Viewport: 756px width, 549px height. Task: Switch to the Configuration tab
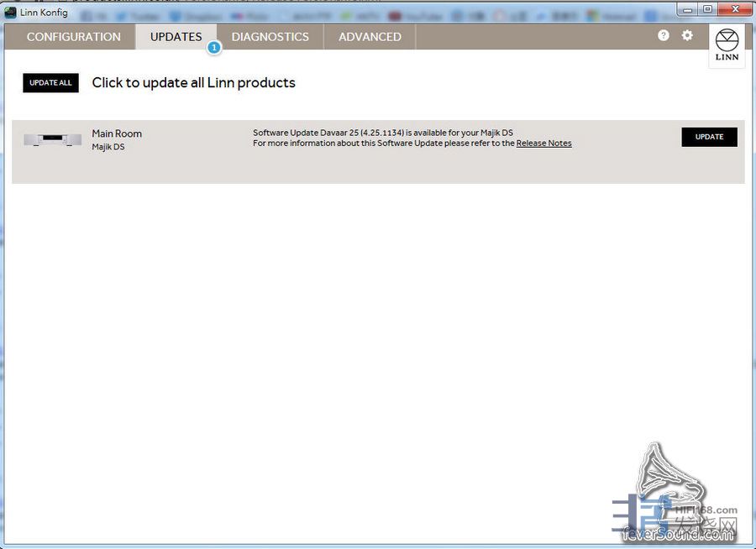click(x=74, y=37)
